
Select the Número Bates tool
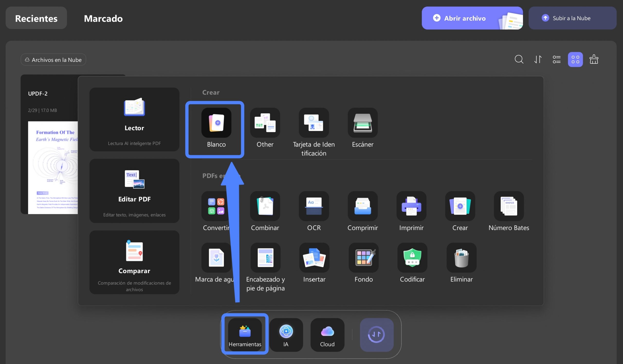[509, 206]
